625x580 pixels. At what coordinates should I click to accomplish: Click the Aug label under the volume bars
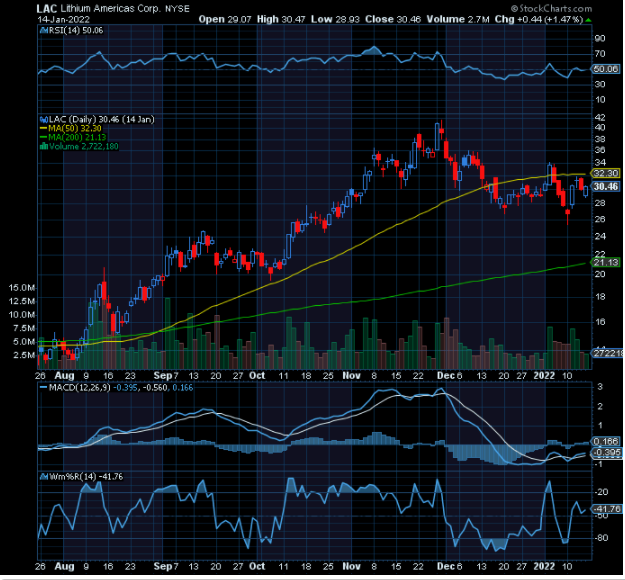tap(65, 376)
